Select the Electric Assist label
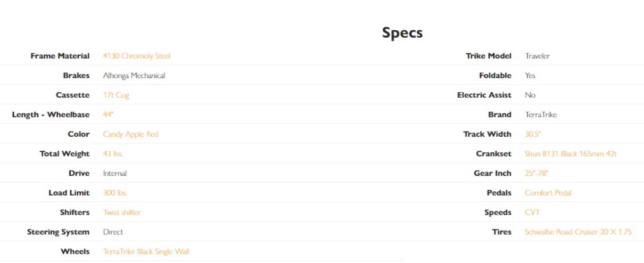Viewport: 644px width, 263px height. 484,95
